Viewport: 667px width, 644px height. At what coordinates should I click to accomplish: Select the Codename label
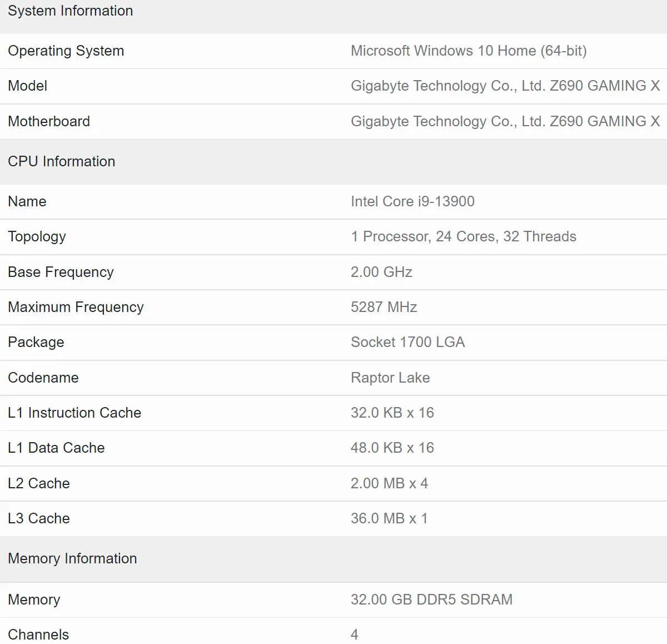coord(43,378)
